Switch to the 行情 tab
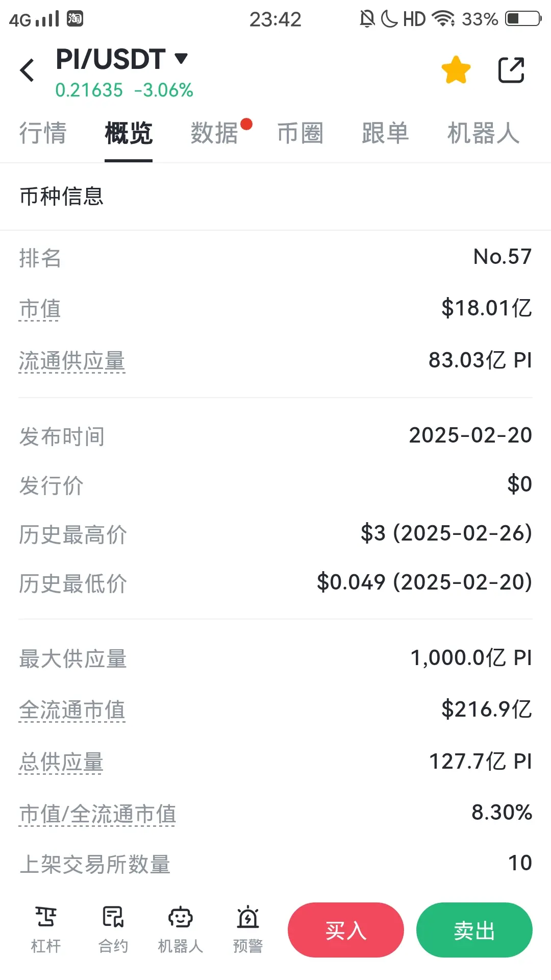551x980 pixels. click(43, 133)
